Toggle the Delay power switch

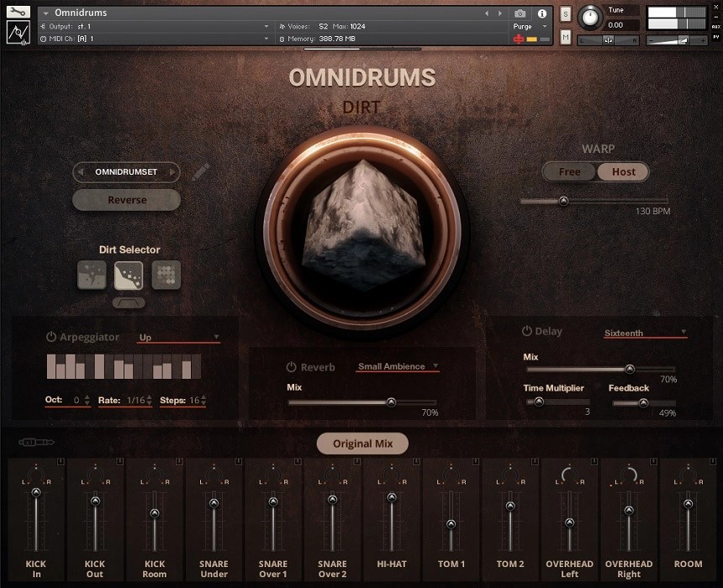tap(526, 331)
